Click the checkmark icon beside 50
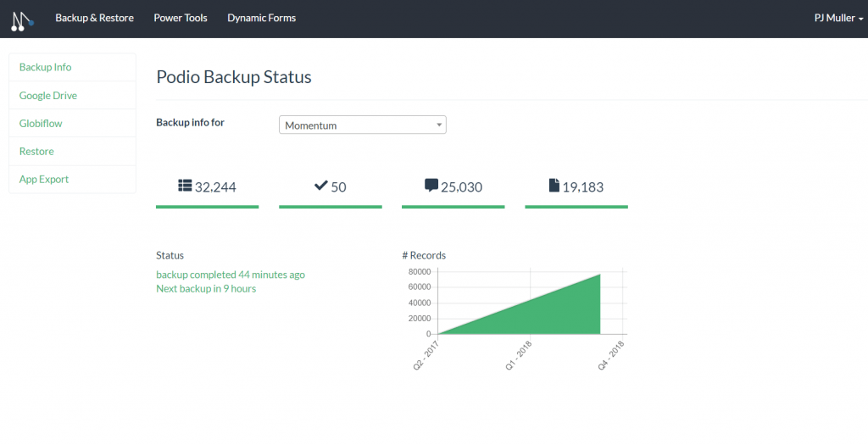 coord(320,186)
